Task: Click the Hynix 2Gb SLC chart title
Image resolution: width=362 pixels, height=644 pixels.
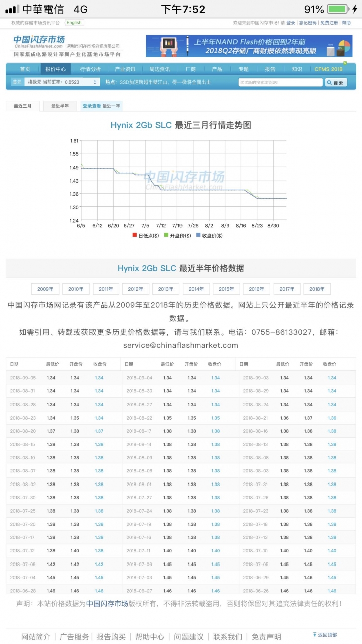Action: point(180,125)
